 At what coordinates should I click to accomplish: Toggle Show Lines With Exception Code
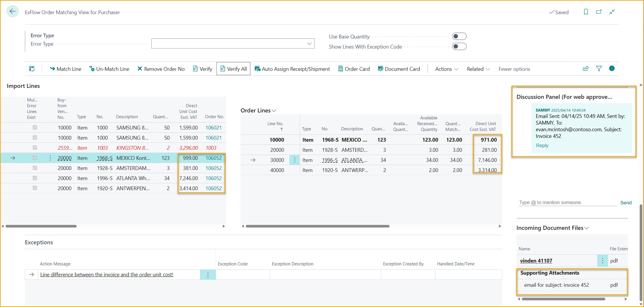click(459, 46)
